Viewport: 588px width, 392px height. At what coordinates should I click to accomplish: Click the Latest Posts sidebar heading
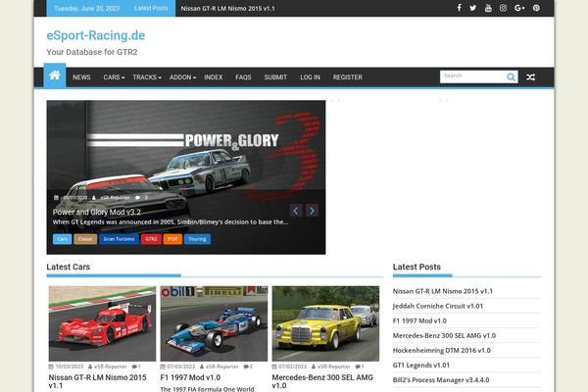416,267
